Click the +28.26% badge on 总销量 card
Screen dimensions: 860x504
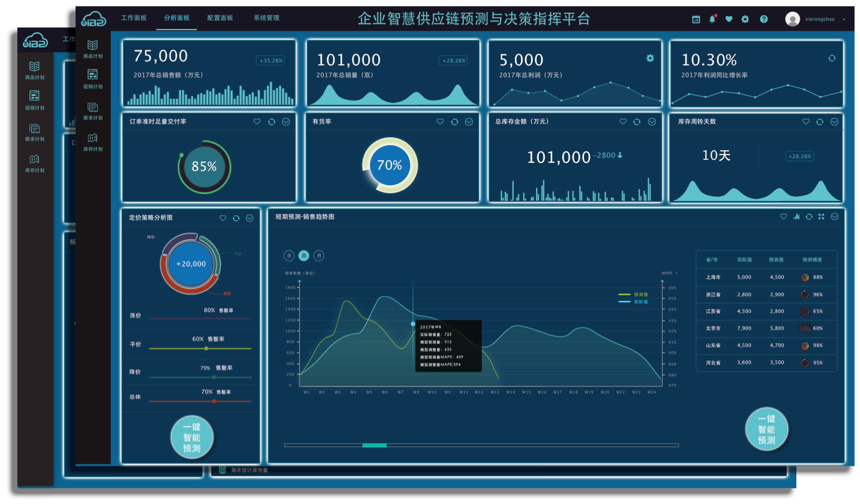(x=453, y=61)
